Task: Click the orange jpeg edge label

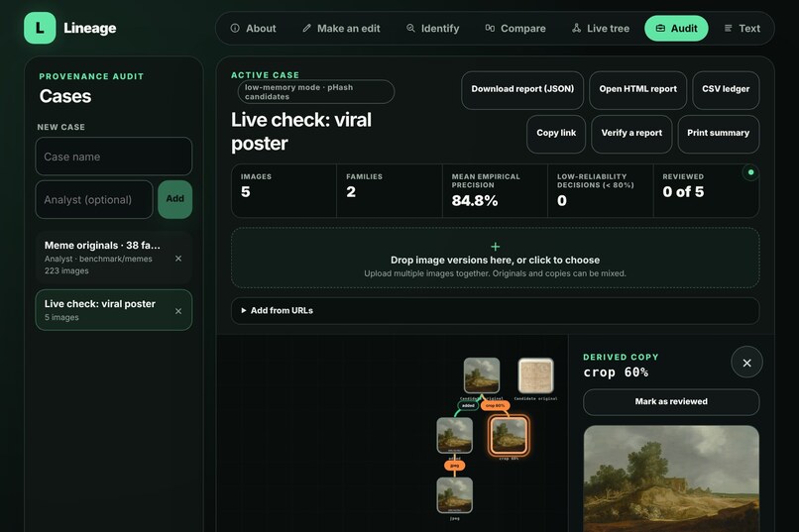Action: pos(455,466)
